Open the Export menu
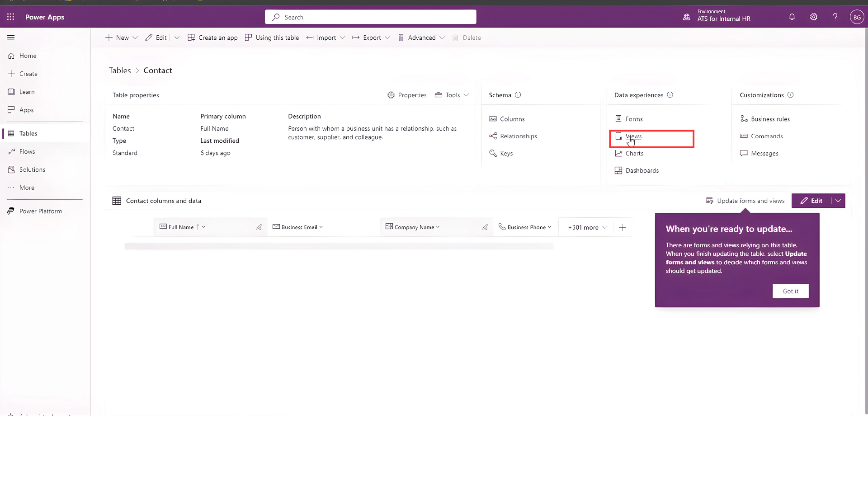This screenshot has width=868, height=488. 371,38
